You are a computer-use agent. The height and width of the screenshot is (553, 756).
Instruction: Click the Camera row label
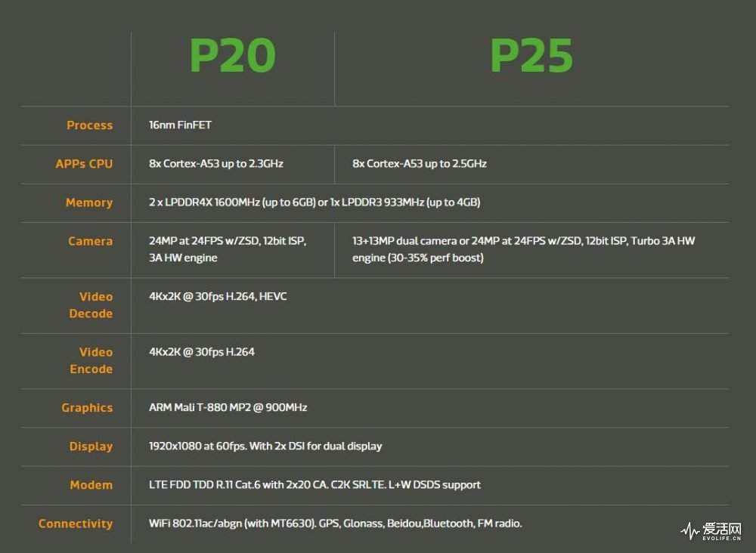pos(90,241)
